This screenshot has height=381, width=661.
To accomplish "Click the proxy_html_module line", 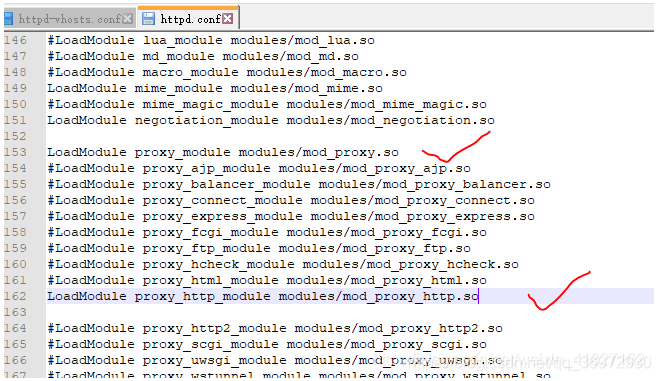I will (267, 281).
